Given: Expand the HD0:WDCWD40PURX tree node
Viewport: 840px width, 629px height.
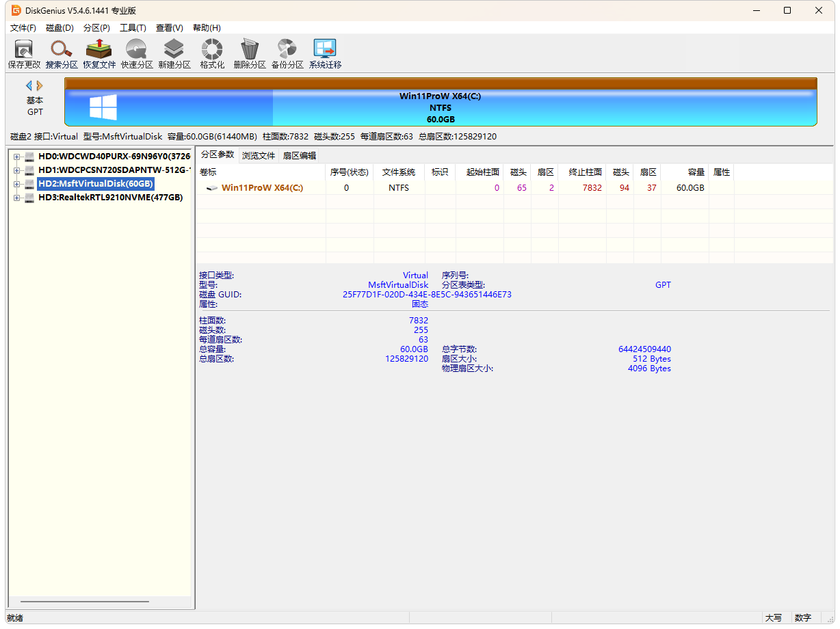Looking at the screenshot, I should (x=16, y=157).
